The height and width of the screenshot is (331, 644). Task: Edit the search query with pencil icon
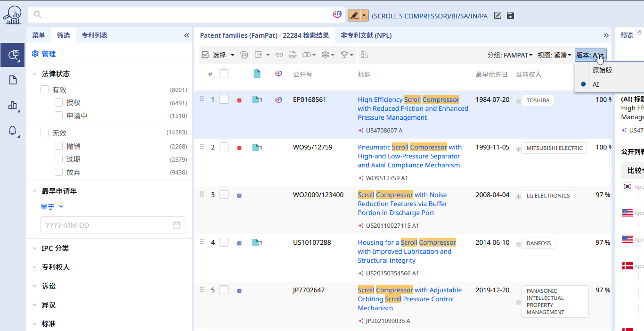click(x=497, y=16)
